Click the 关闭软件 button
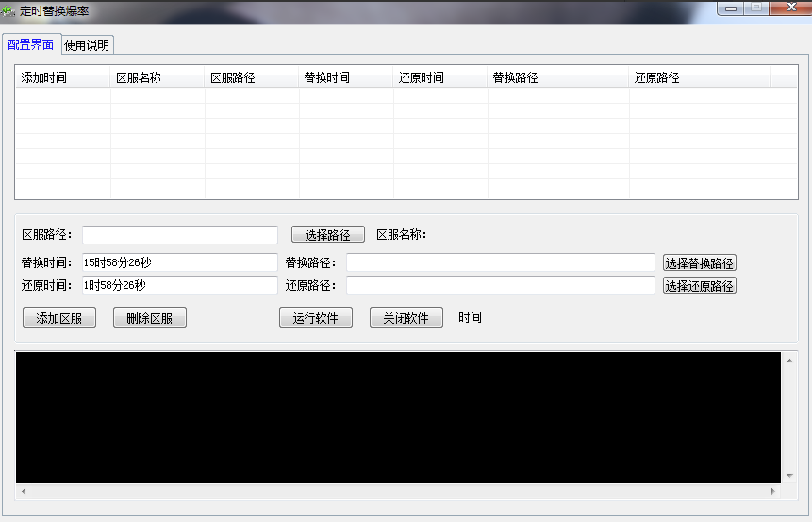 (x=406, y=318)
